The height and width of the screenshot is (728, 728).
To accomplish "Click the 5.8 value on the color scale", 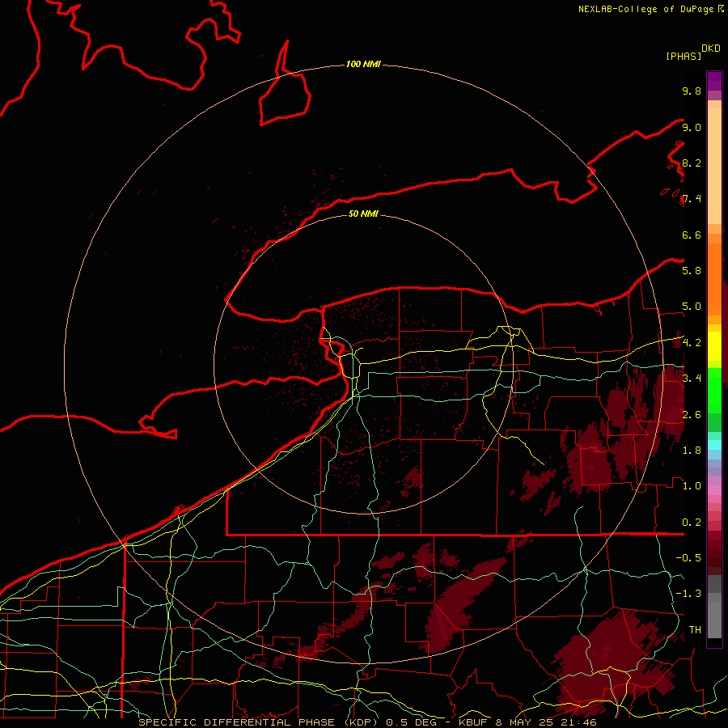I will point(692,270).
